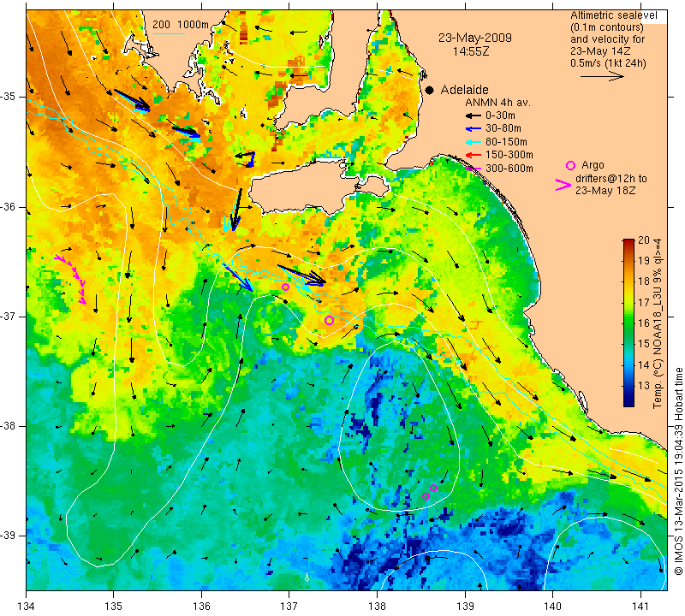This screenshot has width=685, height=616.
Task: Click the '0-30m' legend label
Action: pyautogui.click(x=500, y=115)
